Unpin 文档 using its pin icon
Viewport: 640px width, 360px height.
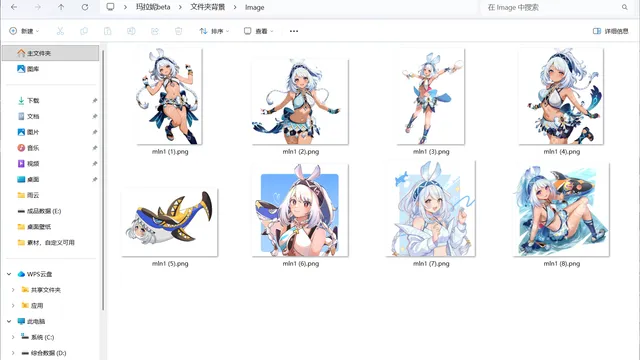point(94,116)
